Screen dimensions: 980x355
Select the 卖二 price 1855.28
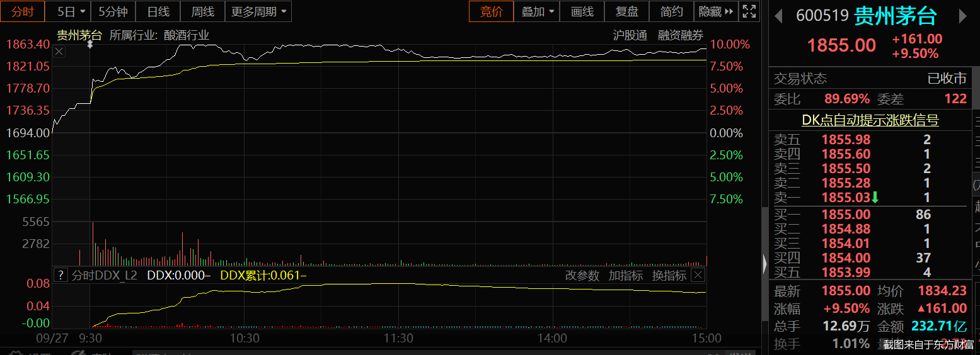846,183
